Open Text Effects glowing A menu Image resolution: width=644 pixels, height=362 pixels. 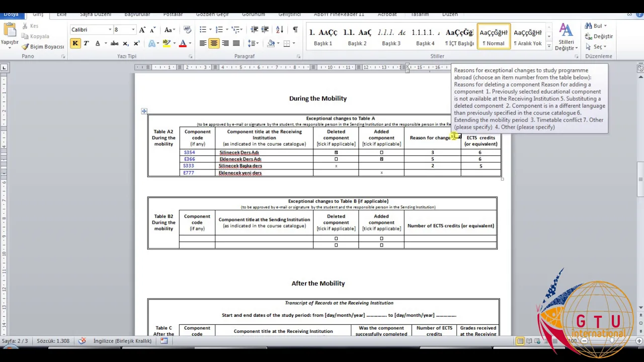(x=153, y=44)
